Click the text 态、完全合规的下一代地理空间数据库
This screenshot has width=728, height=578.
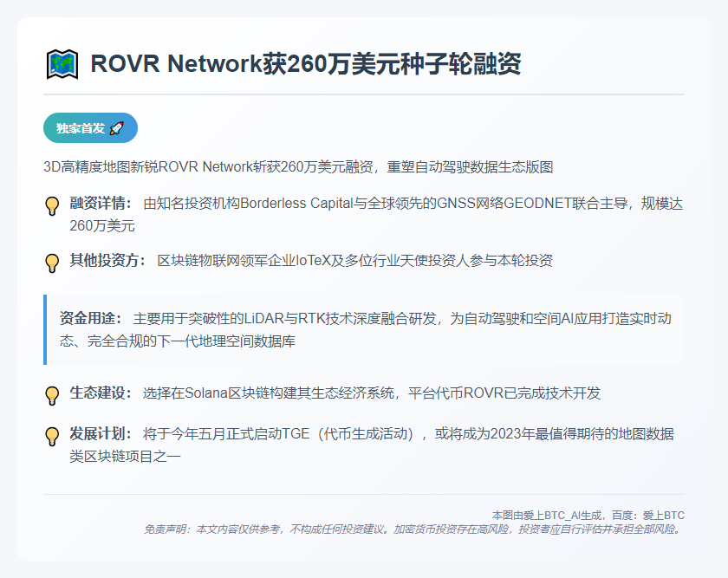[178, 341]
